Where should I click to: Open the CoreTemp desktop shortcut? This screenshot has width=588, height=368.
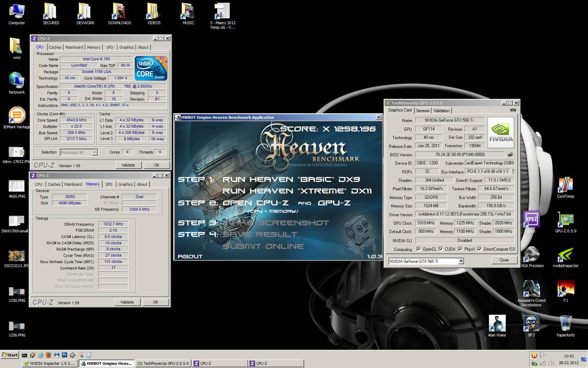[565, 188]
